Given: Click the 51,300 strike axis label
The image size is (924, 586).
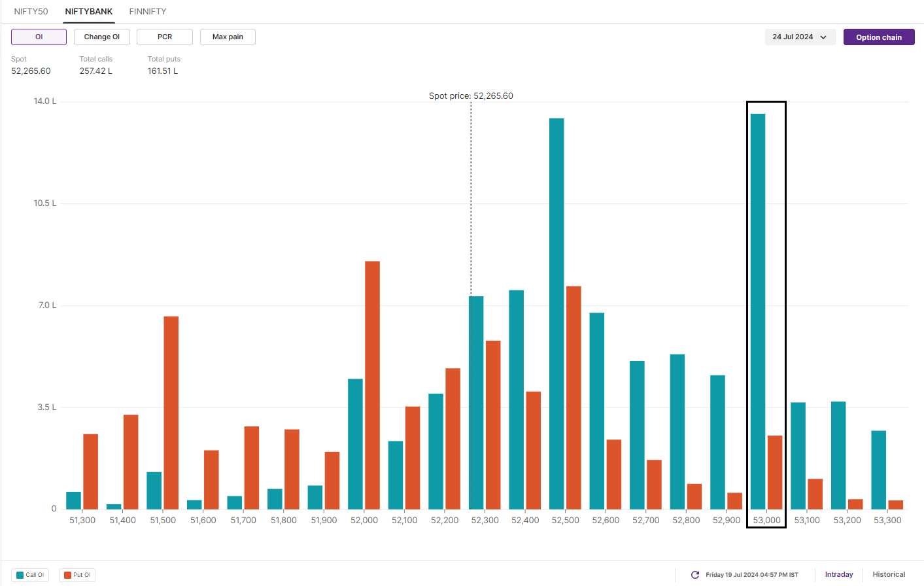Looking at the screenshot, I should (82, 520).
